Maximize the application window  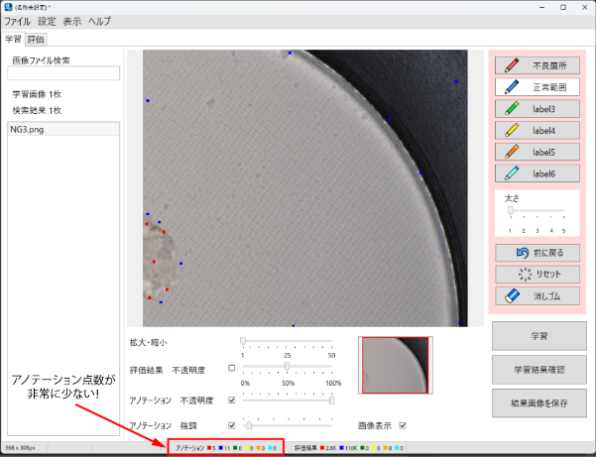click(563, 7)
